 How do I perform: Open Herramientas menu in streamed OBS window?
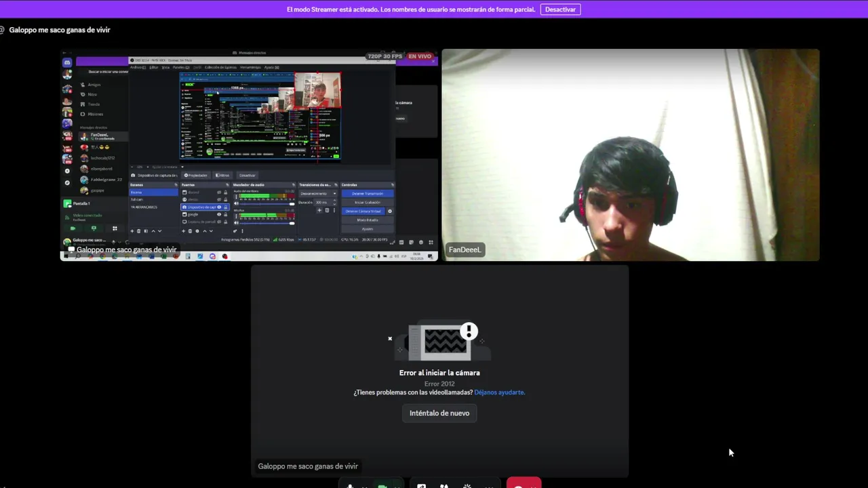(250, 67)
